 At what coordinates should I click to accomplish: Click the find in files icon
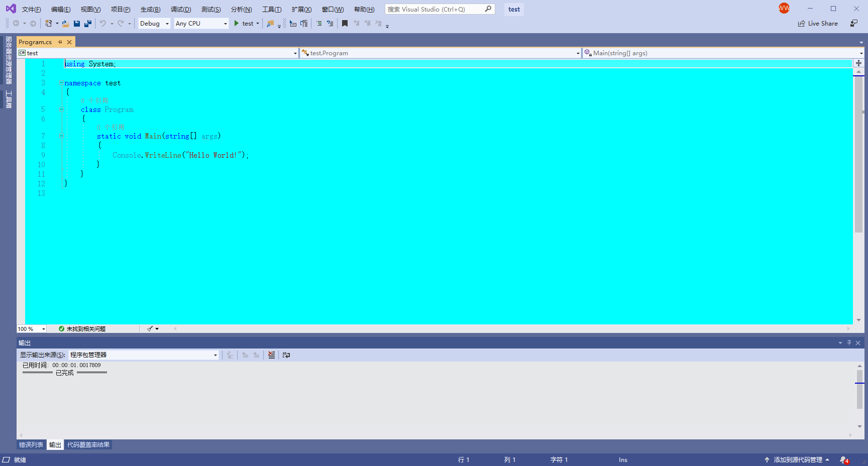coord(270,24)
